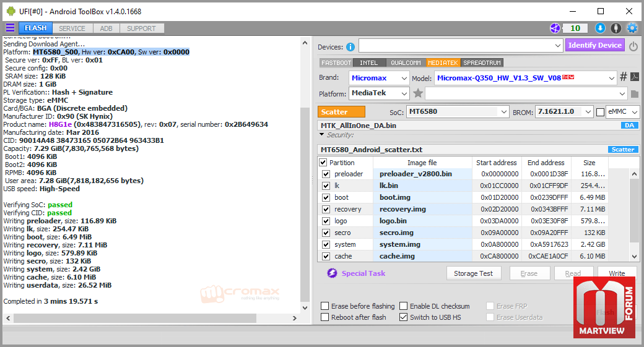Click the Storage Test button

click(474, 273)
